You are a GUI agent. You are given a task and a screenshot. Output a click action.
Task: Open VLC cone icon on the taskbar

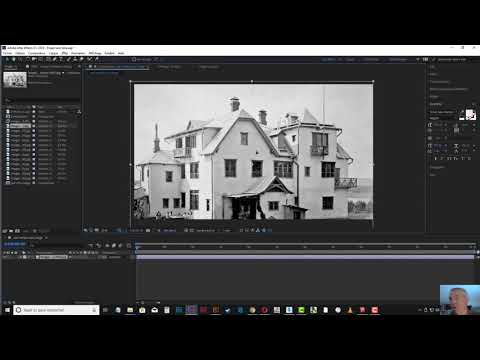point(350,310)
